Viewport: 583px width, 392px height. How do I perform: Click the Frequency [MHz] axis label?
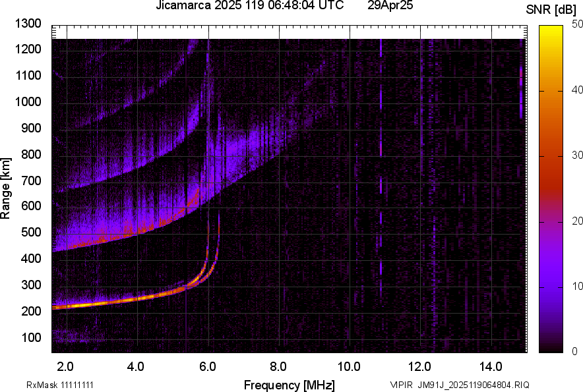[289, 385]
